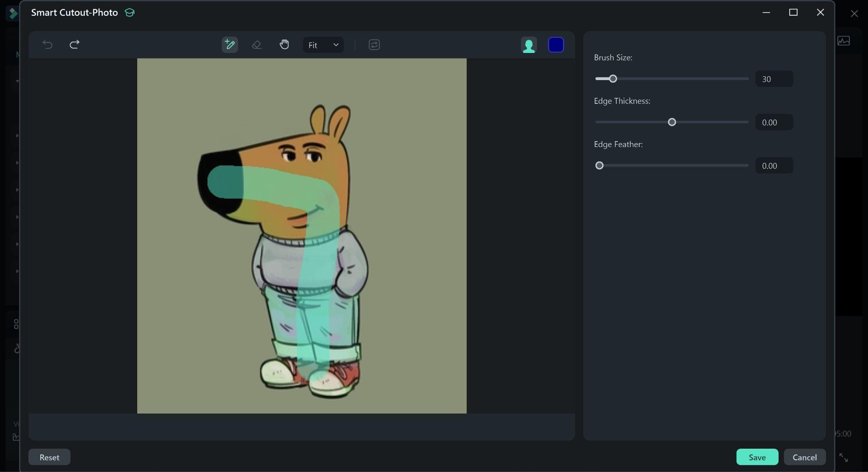Click background window waveform monitor icon
868x472 pixels.
(844, 41)
